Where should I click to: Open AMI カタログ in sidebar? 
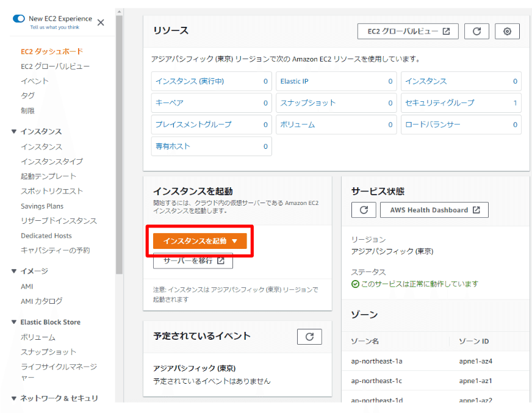(41, 301)
